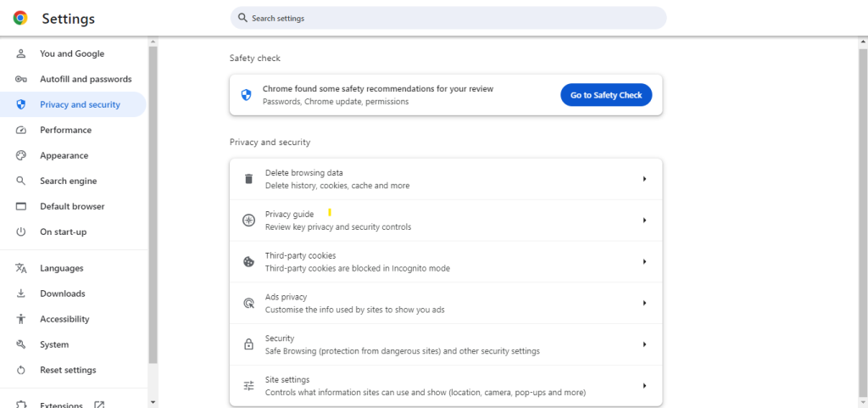This screenshot has height=408, width=868.
Task: Click the trash bin icon for Delete browsing data
Action: click(248, 179)
